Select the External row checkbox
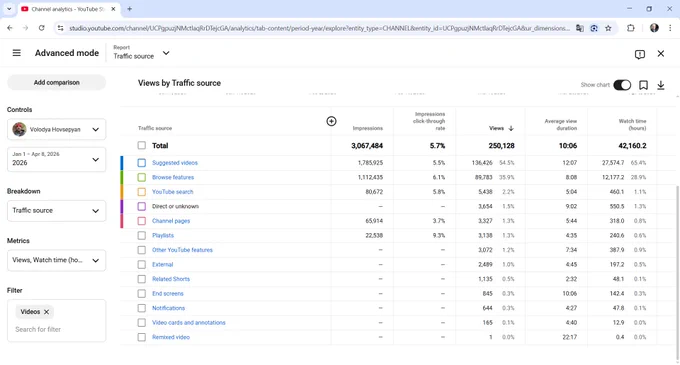The height and width of the screenshot is (365, 680). tap(142, 264)
